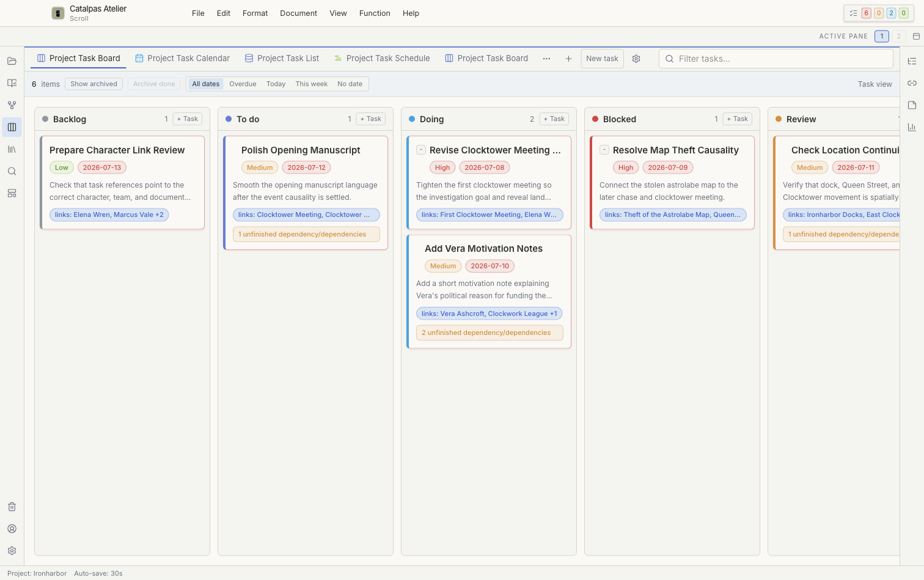The height and width of the screenshot is (580, 924).
Task: Focus the Filter tasks search field
Action: [776, 59]
